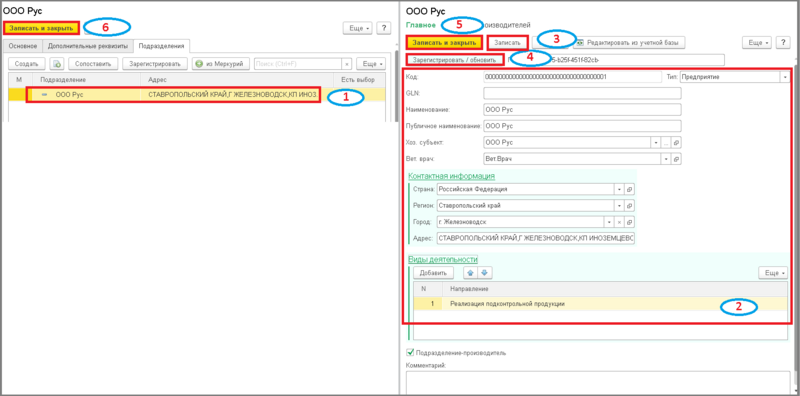
Task: Click the green plus 'из Меркурий' button
Action: click(x=221, y=64)
